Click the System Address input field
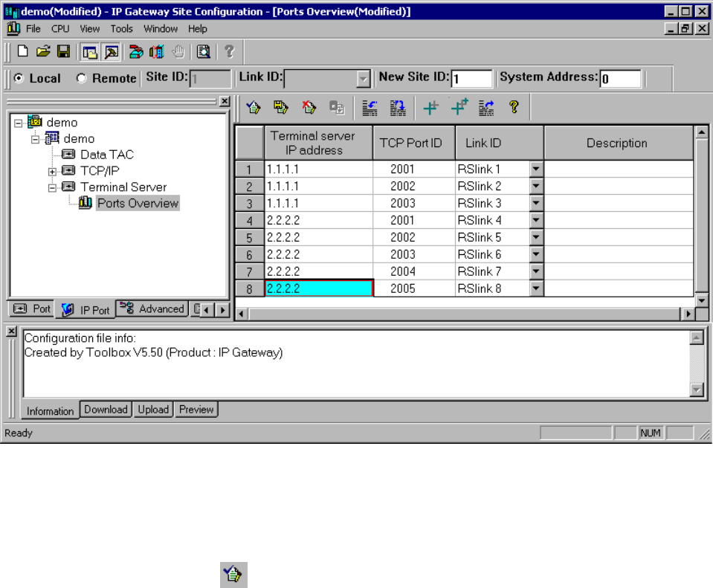This screenshot has width=713, height=588. pos(621,79)
